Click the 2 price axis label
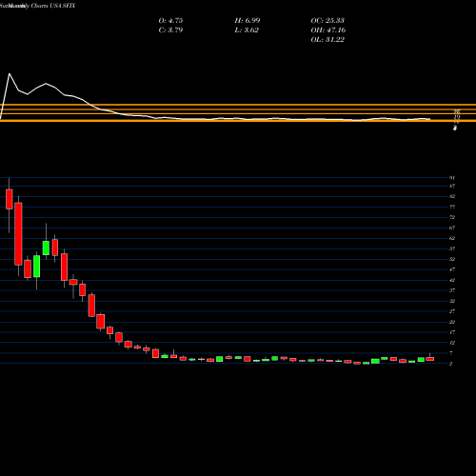This screenshot has width=476, height=476. [450, 364]
